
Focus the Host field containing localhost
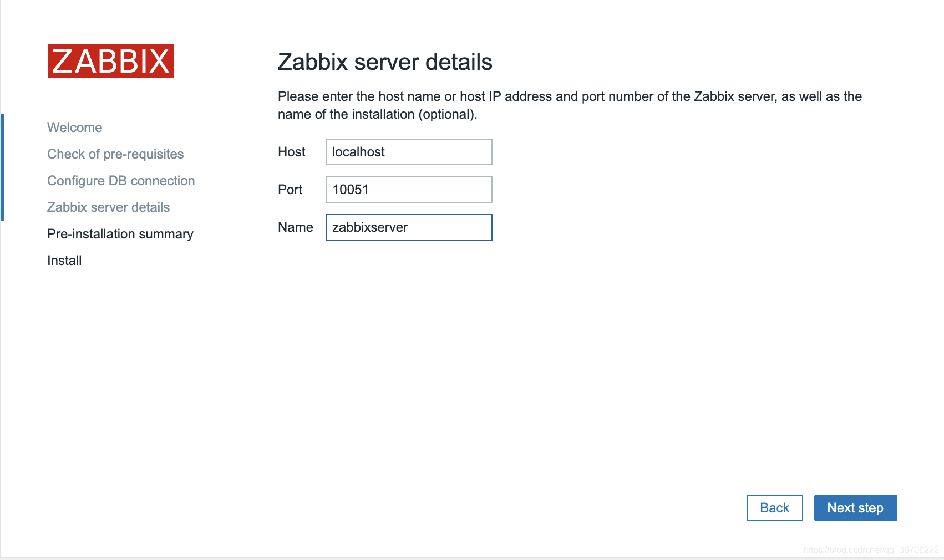coord(409,152)
